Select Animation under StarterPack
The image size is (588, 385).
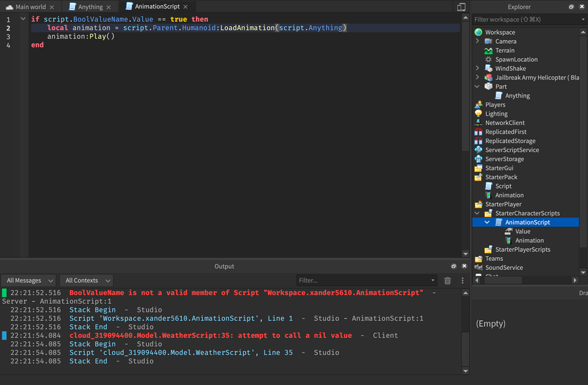tap(509, 195)
